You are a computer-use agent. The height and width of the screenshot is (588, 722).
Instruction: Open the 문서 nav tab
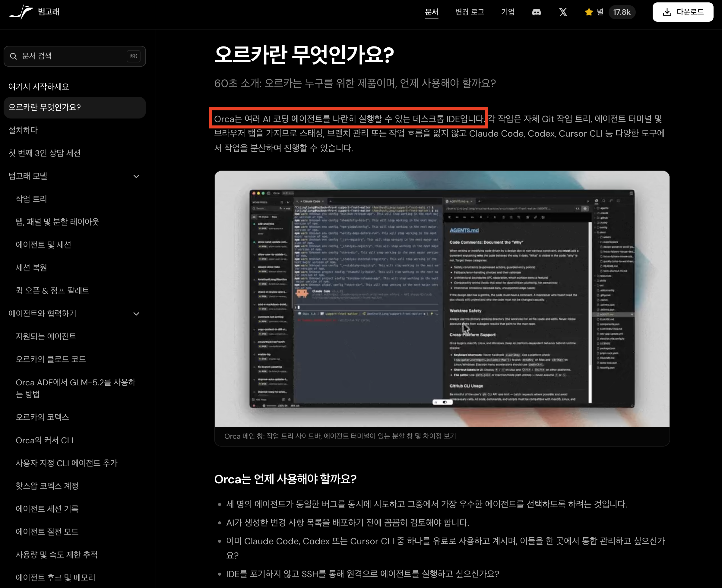(431, 12)
